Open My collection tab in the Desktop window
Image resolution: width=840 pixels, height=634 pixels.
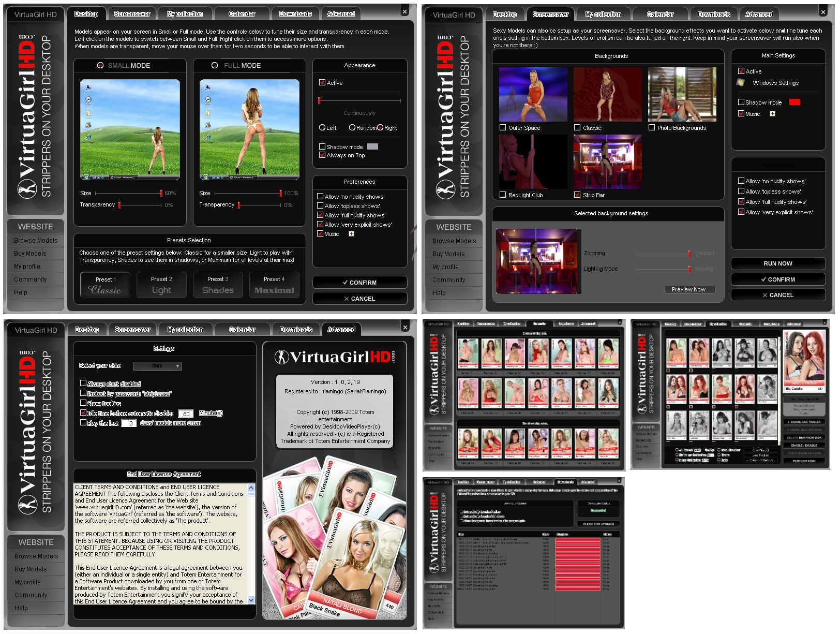(x=185, y=14)
